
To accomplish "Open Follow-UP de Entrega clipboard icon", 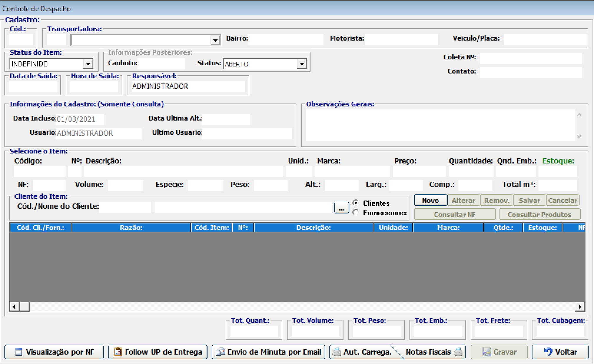I will click(x=118, y=352).
